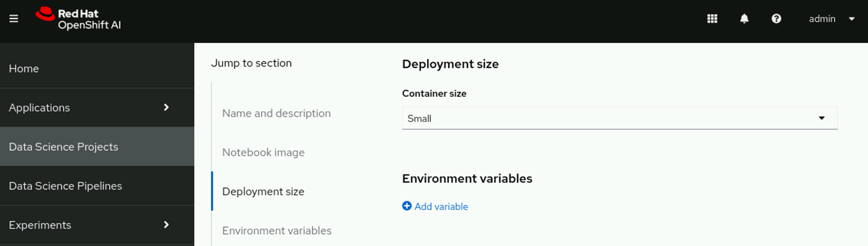
Task: Open the application launcher grid icon
Action: (712, 19)
